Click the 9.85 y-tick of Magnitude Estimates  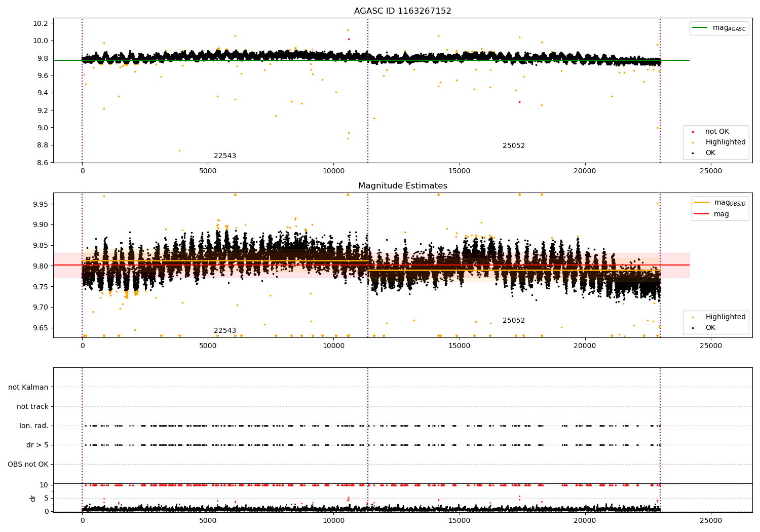click(x=41, y=246)
